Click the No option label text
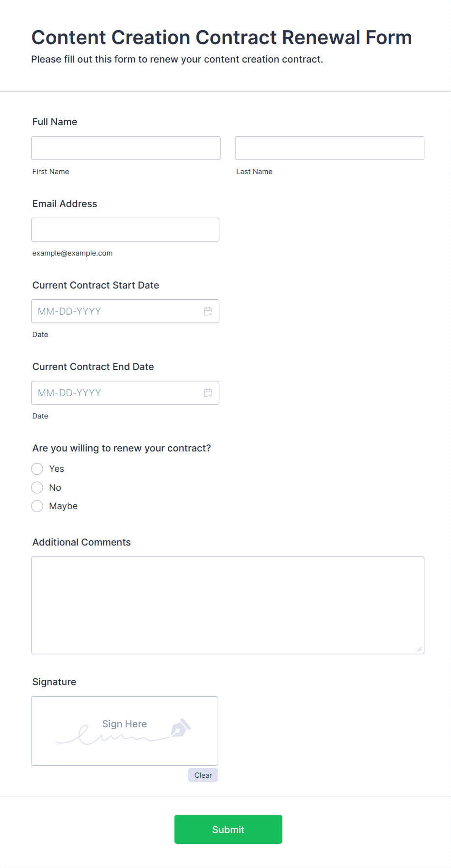 pos(55,487)
